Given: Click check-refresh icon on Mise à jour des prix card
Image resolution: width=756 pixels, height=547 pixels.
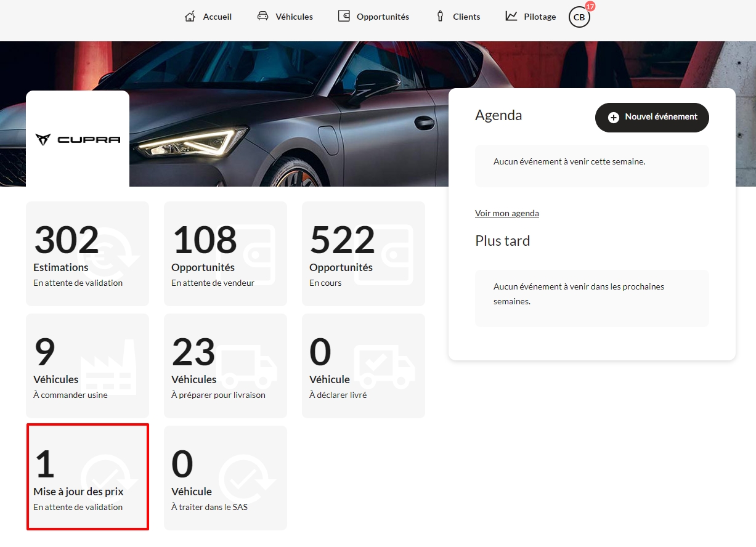Looking at the screenshot, I should point(109,480).
